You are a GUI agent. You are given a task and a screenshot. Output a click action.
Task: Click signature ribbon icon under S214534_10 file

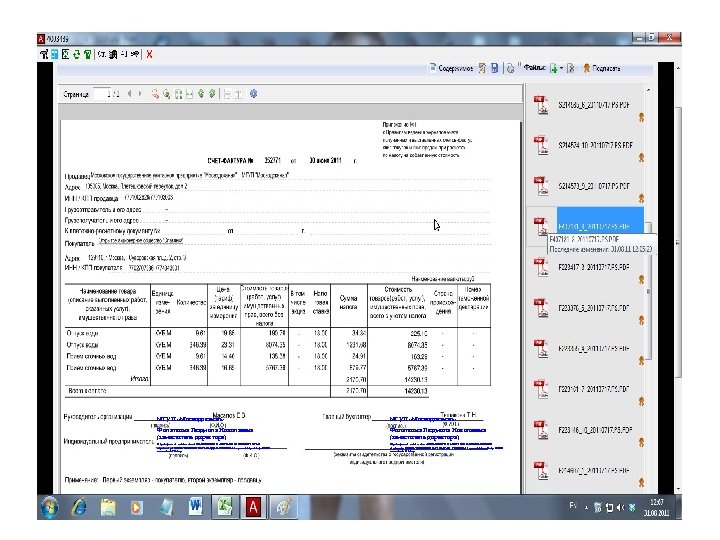[641, 158]
